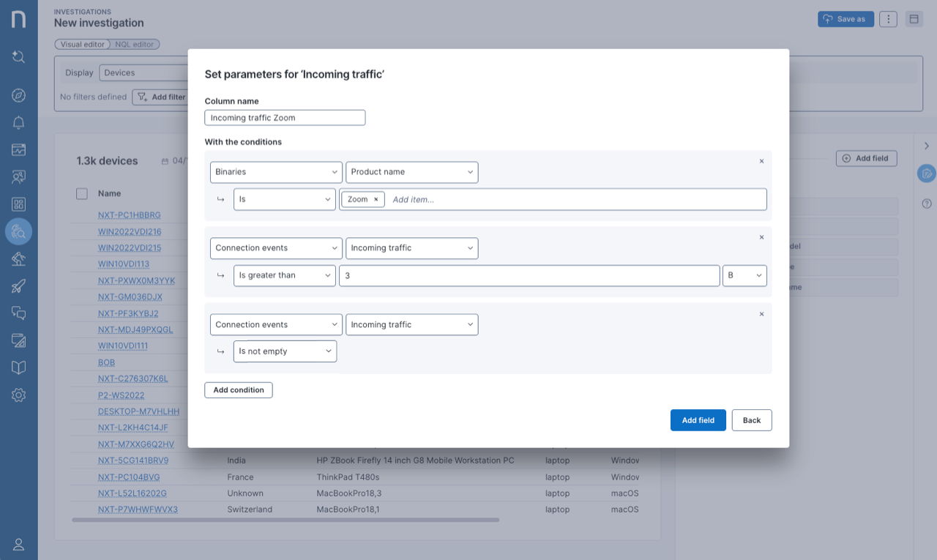Screen dimensions: 937x560
Task: Click the Add filter button
Action: (x=162, y=97)
